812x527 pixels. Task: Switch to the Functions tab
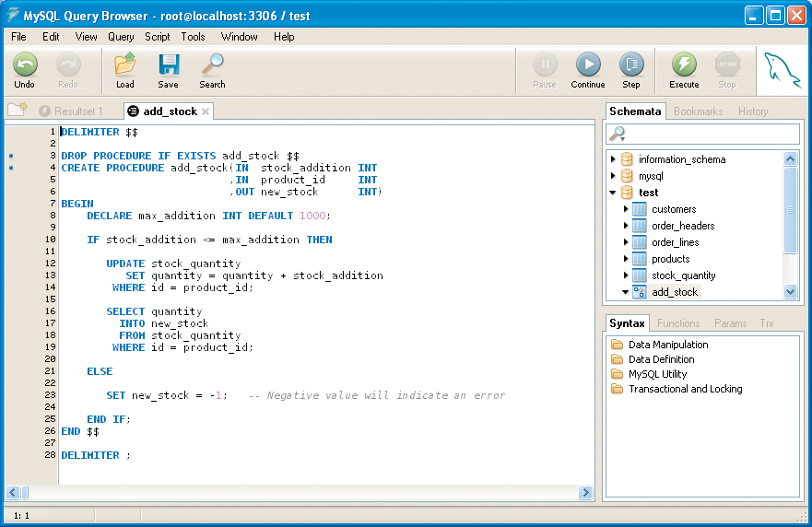[678, 323]
